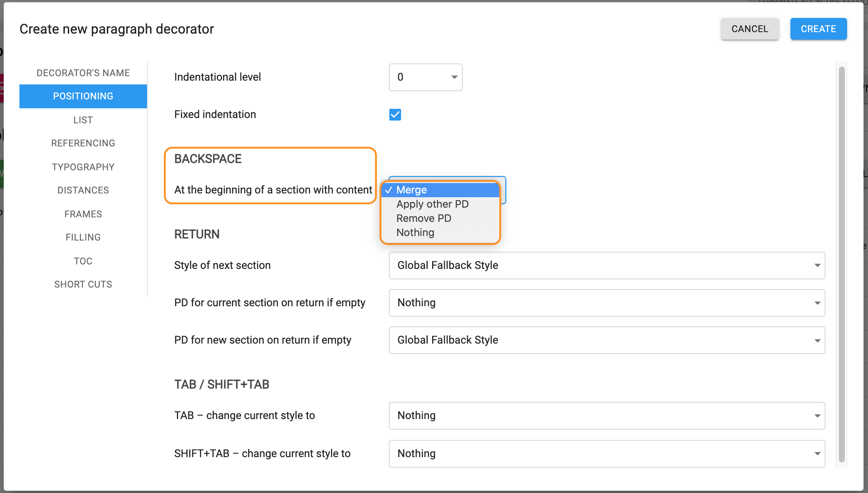Open the Style of next section dropdown
This screenshot has height=493, width=868.
point(607,266)
